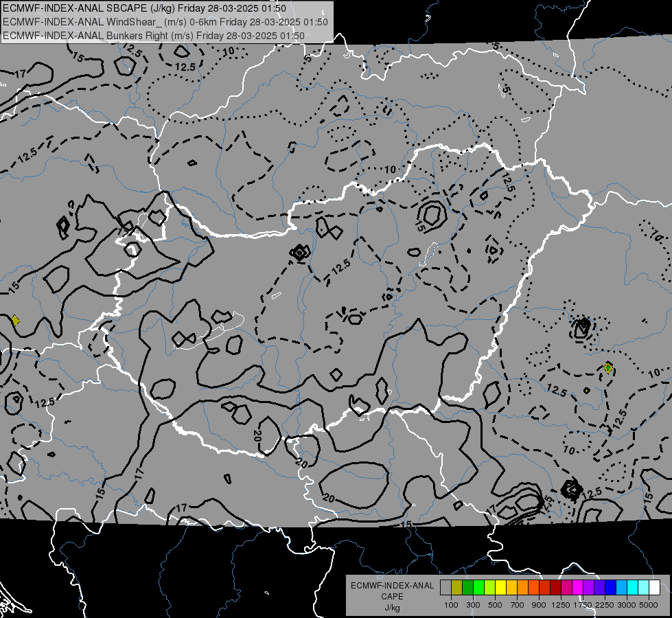Pick the amber swatch in the legend
The image size is (672, 618).
(511, 588)
